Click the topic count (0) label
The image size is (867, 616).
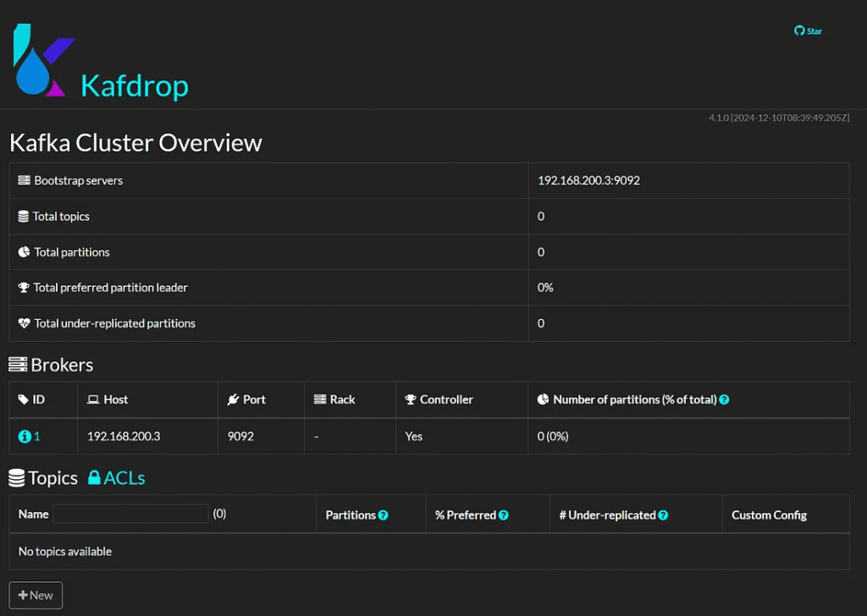point(219,514)
